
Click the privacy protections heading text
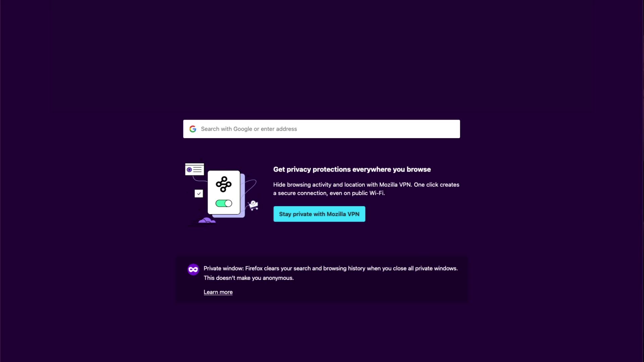click(x=352, y=170)
